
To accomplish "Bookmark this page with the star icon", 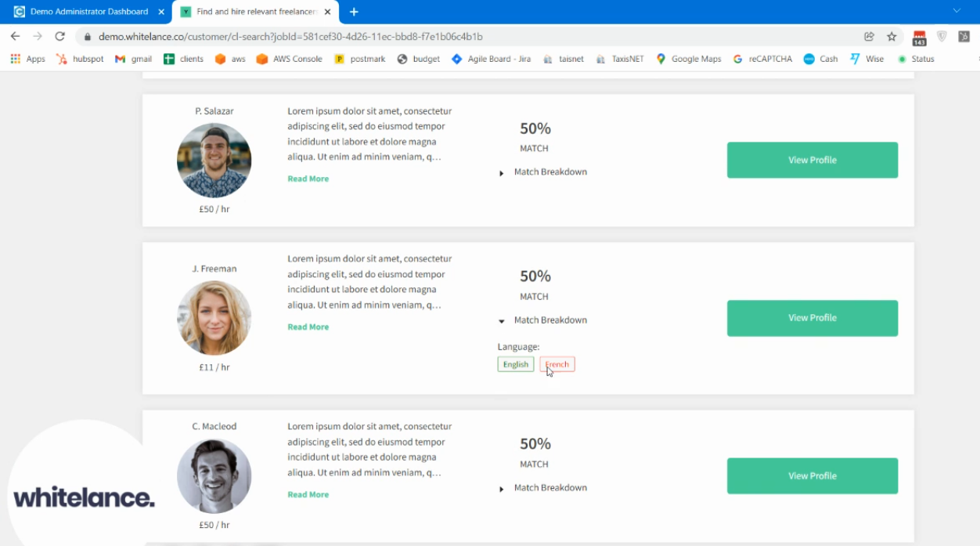I will 892,36.
